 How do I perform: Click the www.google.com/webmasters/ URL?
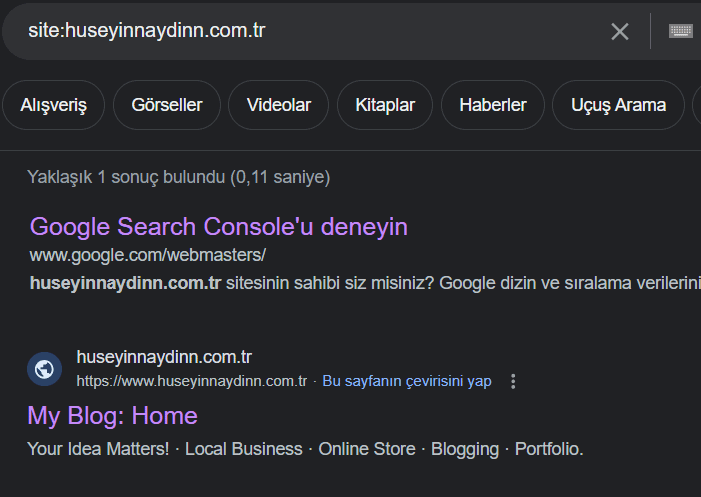[148, 254]
